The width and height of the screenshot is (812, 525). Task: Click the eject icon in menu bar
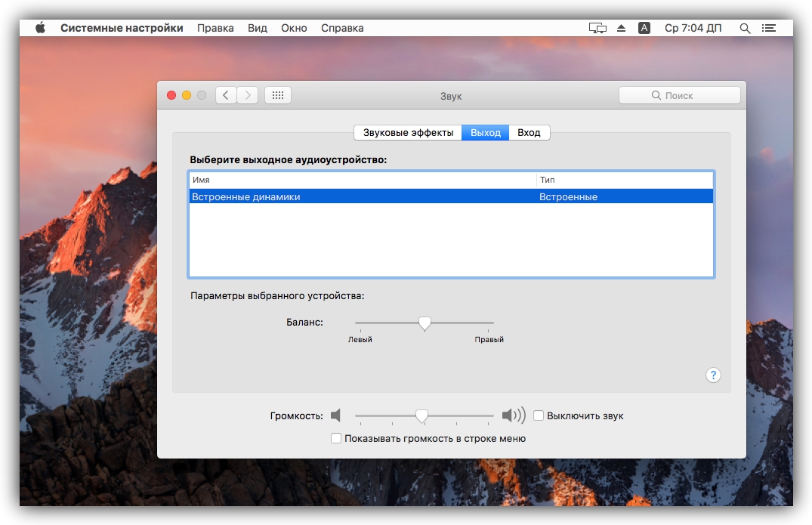pos(621,28)
